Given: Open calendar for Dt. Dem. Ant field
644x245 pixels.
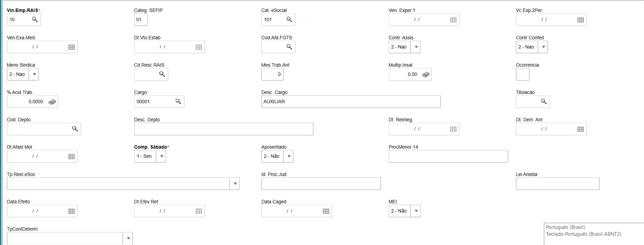Looking at the screenshot, I should 581,129.
